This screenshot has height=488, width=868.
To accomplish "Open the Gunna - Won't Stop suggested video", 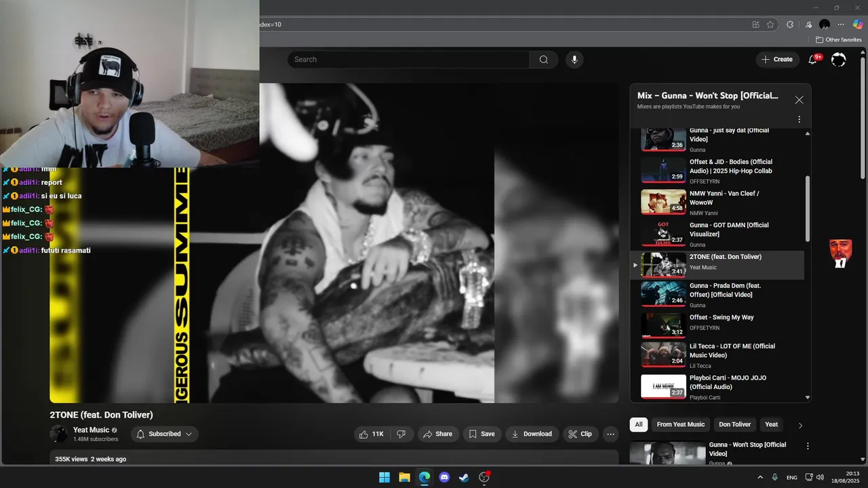I will pos(747,449).
